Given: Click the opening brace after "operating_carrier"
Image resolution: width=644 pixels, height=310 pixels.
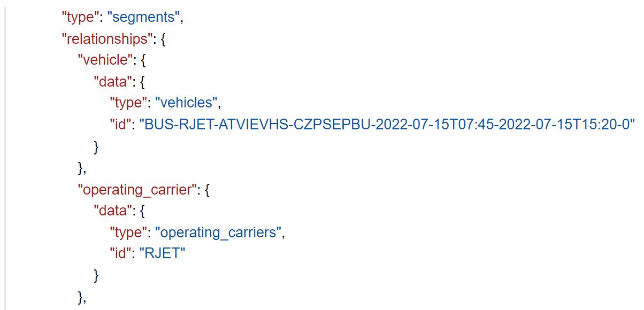Looking at the screenshot, I should (206, 190).
